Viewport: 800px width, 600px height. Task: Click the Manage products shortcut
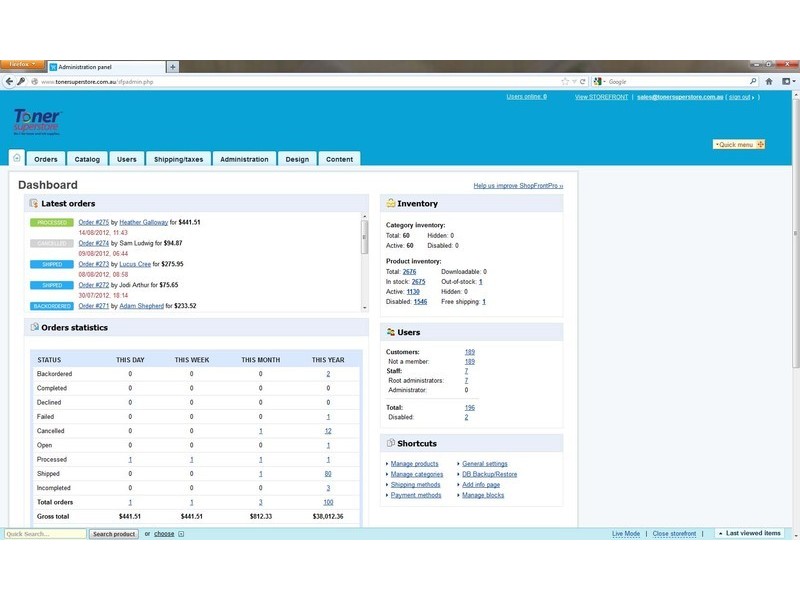pyautogui.click(x=414, y=464)
